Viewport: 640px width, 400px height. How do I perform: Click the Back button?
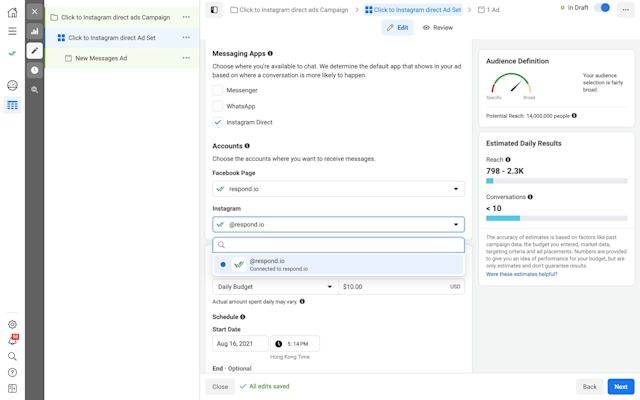[589, 387]
